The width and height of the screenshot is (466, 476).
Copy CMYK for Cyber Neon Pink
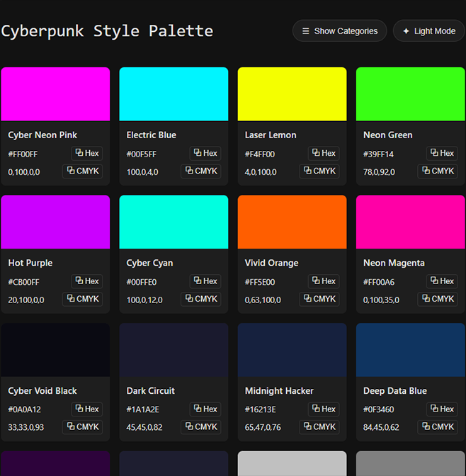[83, 171]
